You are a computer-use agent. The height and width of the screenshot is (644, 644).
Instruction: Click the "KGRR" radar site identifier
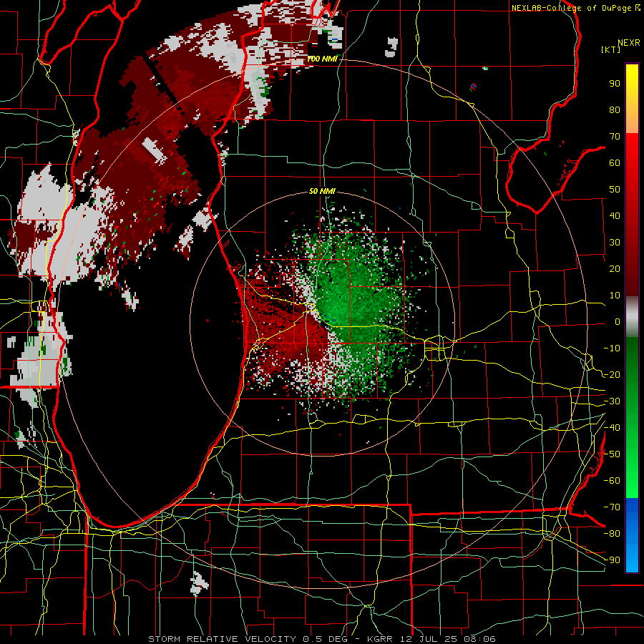point(380,639)
